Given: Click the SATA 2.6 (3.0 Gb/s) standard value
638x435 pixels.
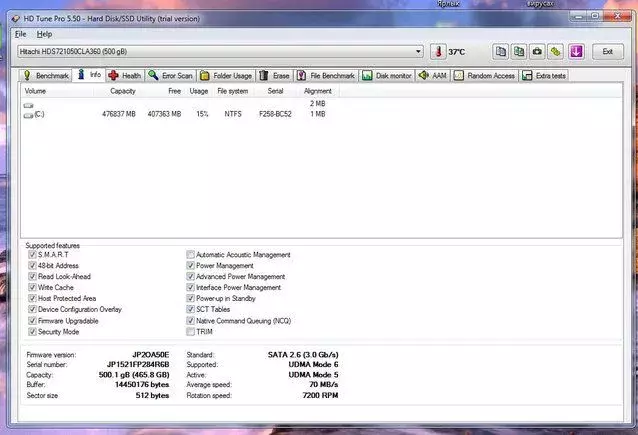Looking at the screenshot, I should point(303,355).
